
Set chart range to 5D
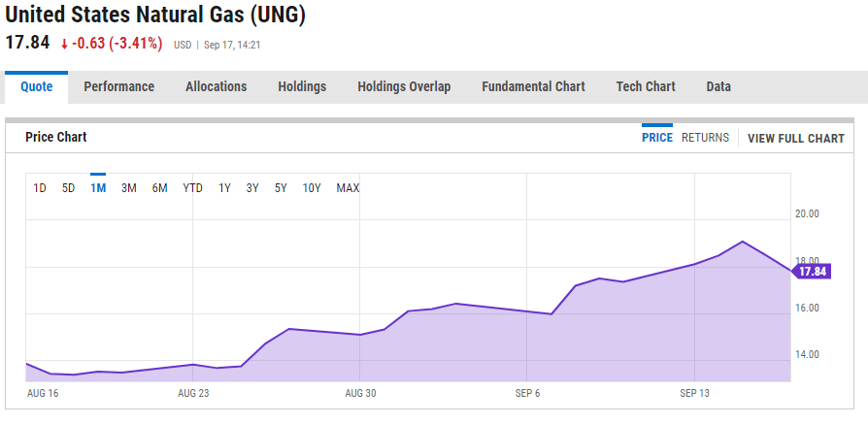click(68, 188)
